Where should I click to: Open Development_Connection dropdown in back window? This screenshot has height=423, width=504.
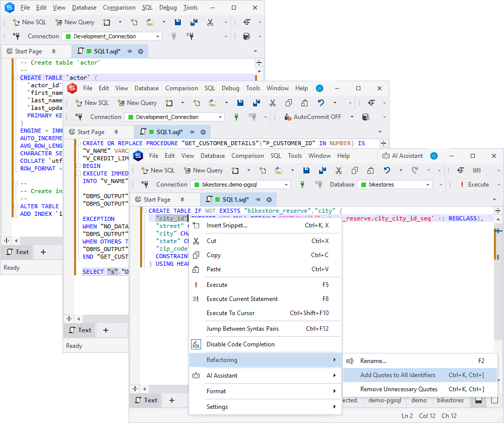click(158, 37)
